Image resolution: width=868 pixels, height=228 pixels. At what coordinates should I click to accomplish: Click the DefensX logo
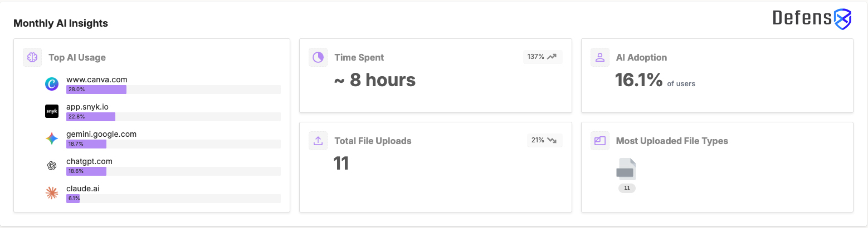pyautogui.click(x=812, y=19)
